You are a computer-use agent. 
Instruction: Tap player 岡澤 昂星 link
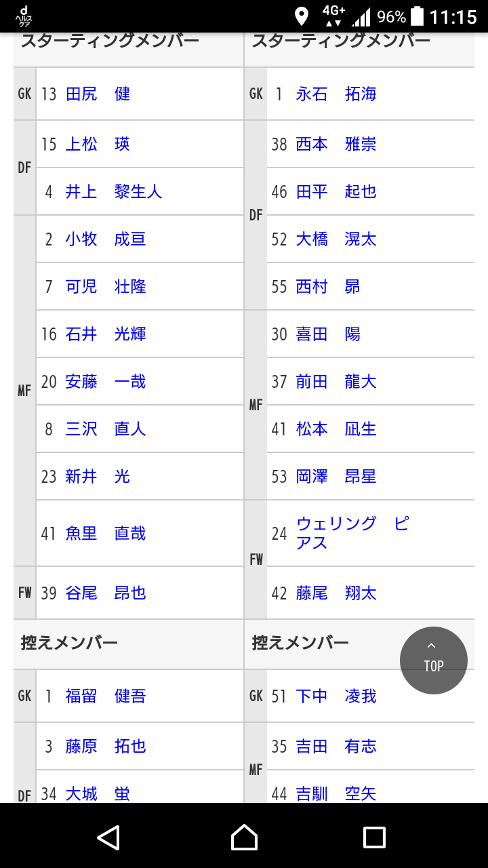tap(335, 477)
